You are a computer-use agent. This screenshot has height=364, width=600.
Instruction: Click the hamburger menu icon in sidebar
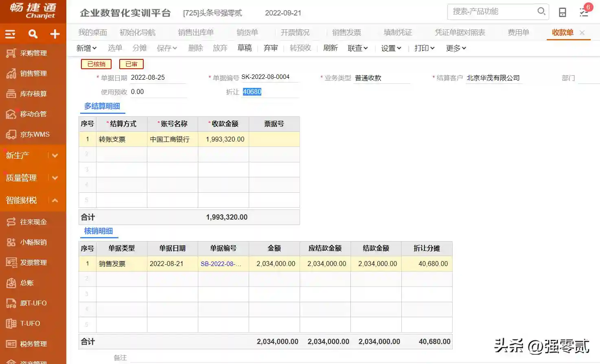pyautogui.click(x=10, y=34)
